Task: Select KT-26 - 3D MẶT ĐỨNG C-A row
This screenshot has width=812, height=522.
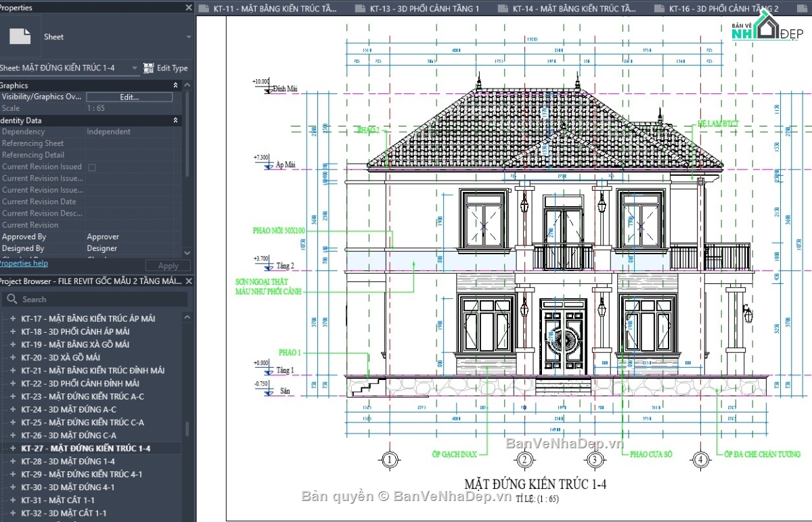Action: tap(69, 435)
